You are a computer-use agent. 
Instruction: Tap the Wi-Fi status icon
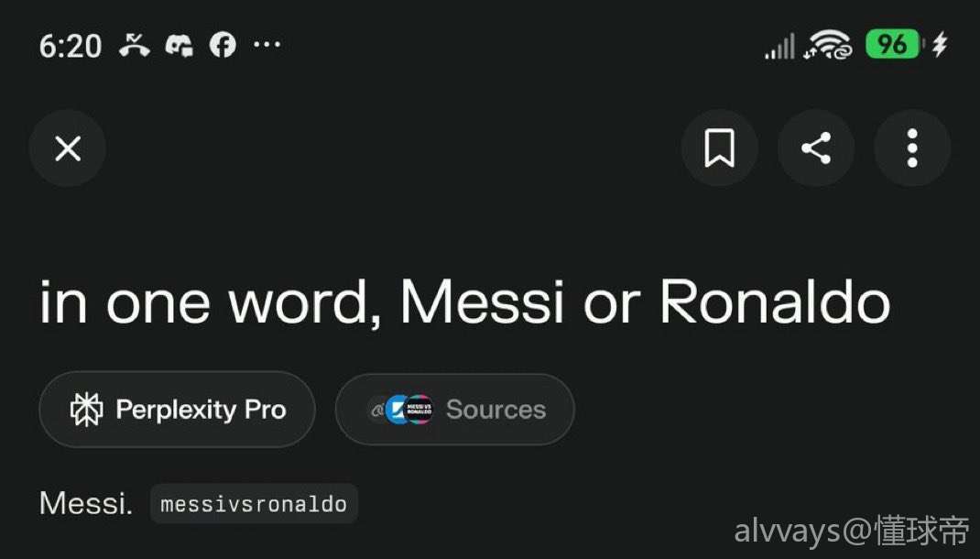(829, 45)
